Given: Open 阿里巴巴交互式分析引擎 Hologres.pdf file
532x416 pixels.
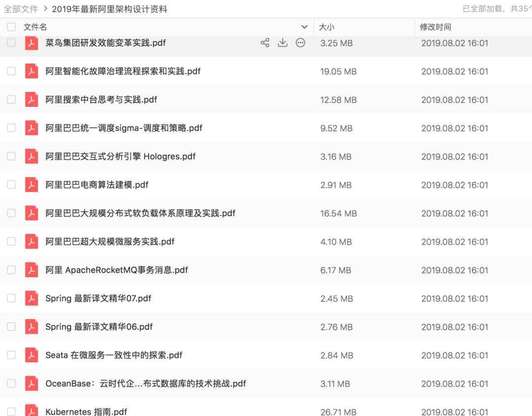Looking at the screenshot, I should (x=120, y=157).
